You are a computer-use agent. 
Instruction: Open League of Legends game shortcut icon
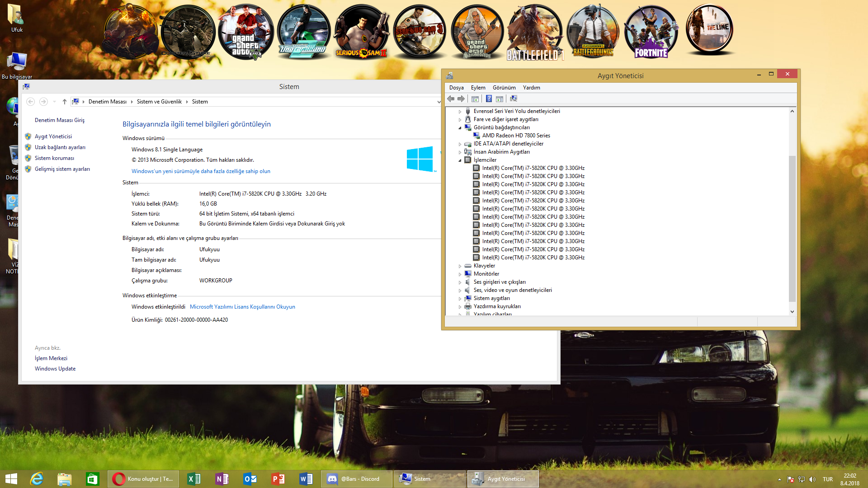tap(131, 32)
